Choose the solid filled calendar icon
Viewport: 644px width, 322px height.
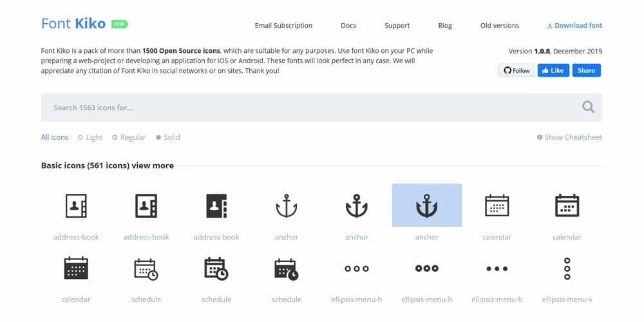[76, 268]
